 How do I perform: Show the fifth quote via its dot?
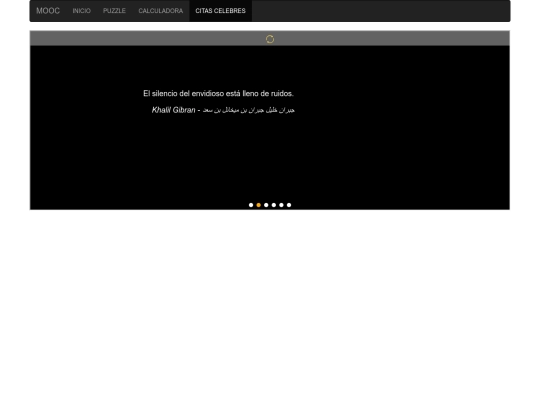click(x=281, y=205)
